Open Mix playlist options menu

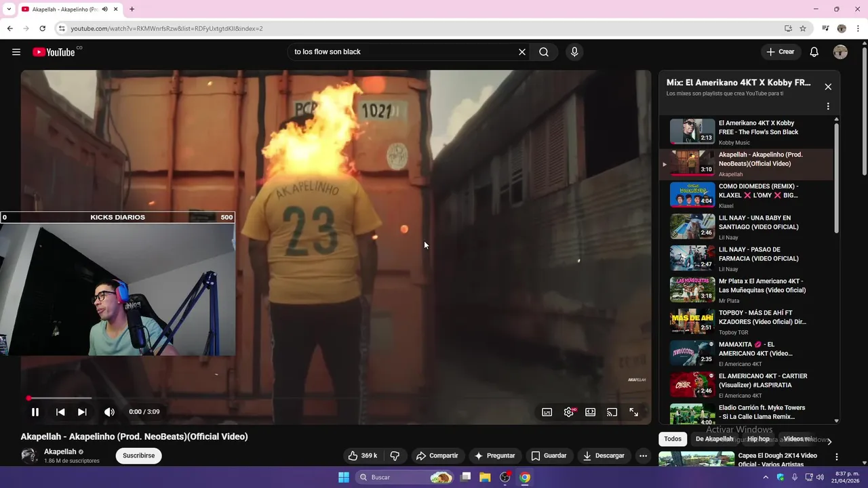pyautogui.click(x=828, y=106)
